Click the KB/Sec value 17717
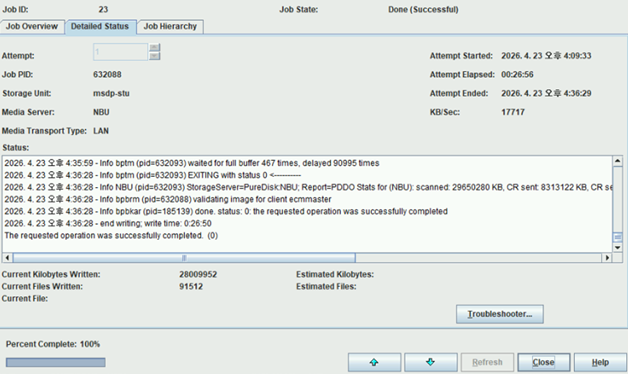Screen dimensions: 628x374 513,112
